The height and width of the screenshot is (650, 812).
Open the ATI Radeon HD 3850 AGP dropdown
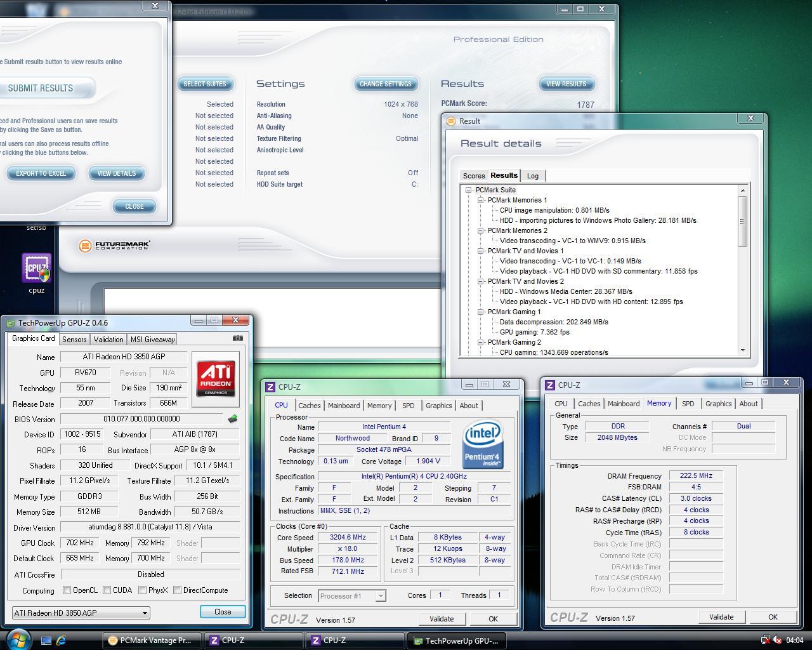[x=81, y=613]
